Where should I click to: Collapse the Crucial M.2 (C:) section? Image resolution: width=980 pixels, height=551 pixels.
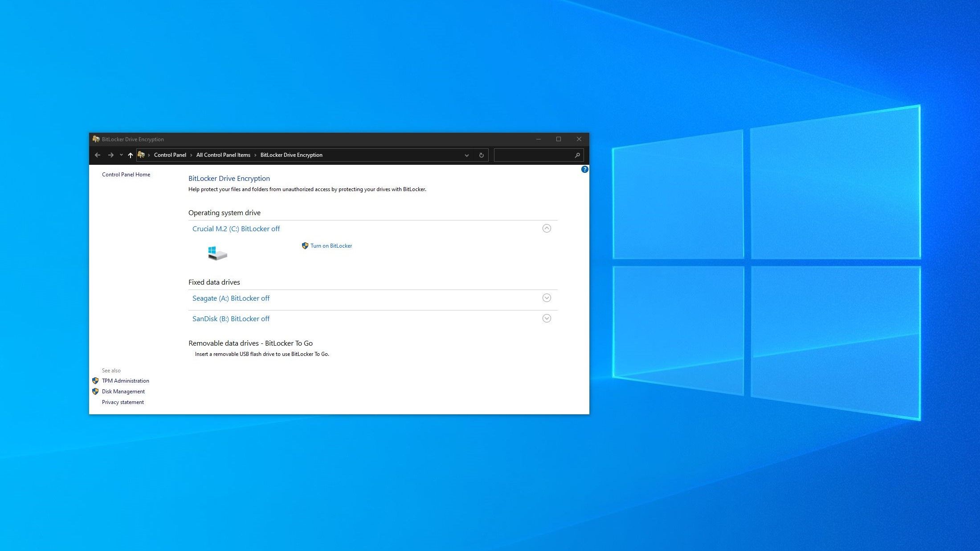tap(547, 228)
